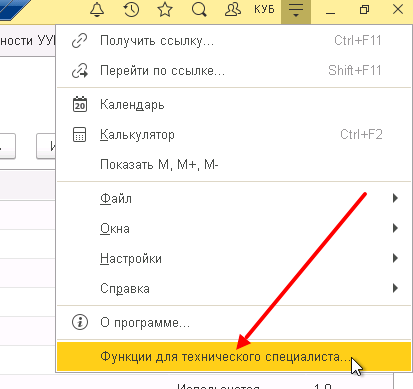Viewport: 413px width, 389px height.
Task: Click the link-arrow icon beside Перейти по ссылке
Action: (80, 71)
